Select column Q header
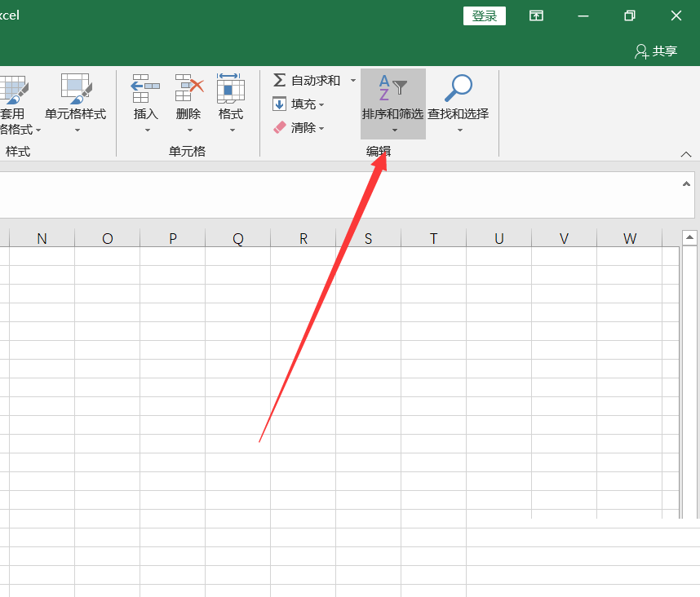The height and width of the screenshot is (597, 700). [x=238, y=239]
